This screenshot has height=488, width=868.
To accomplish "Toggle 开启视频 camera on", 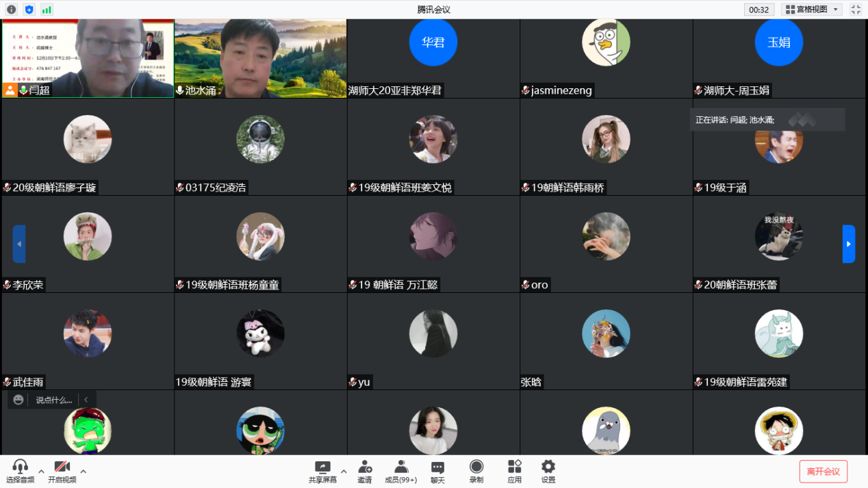I will [x=62, y=471].
